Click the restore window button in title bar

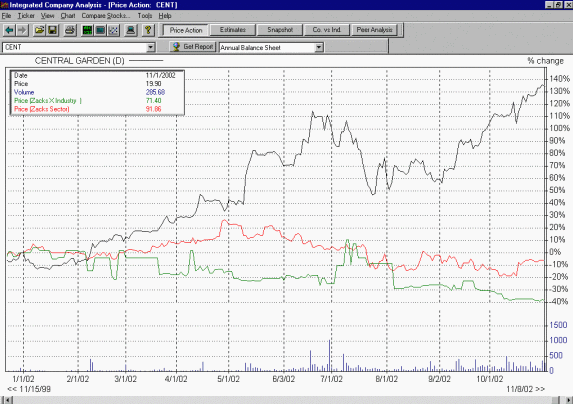tap(558, 5)
